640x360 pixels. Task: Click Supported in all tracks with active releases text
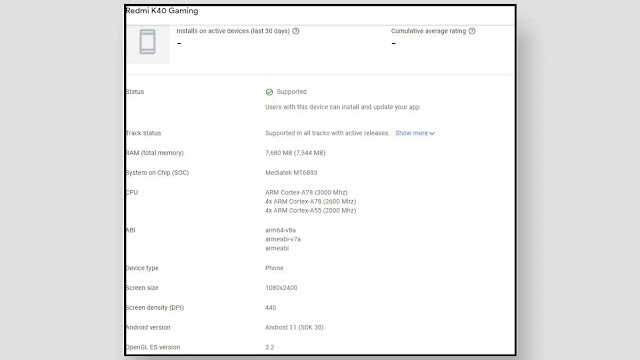pos(327,133)
